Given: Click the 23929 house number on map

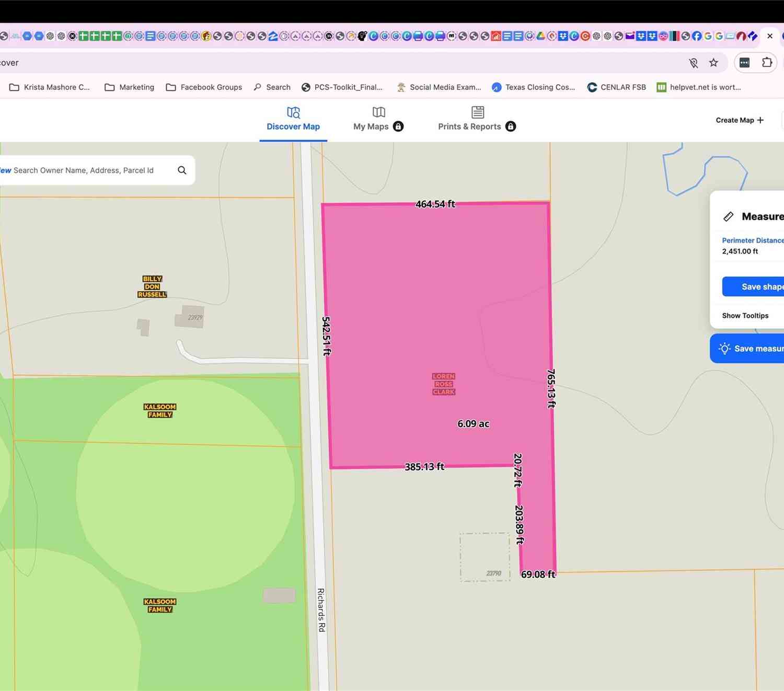Looking at the screenshot, I should [195, 318].
